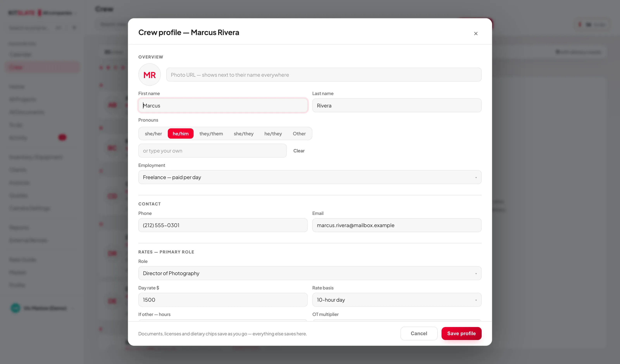Click the Phone number field
This screenshot has height=364, width=620.
tap(223, 225)
